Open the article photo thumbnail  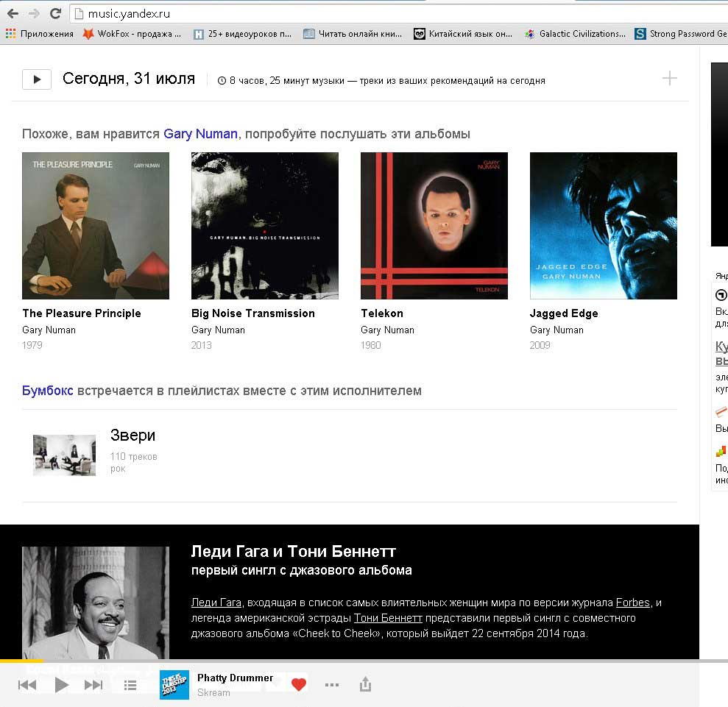coord(96,603)
